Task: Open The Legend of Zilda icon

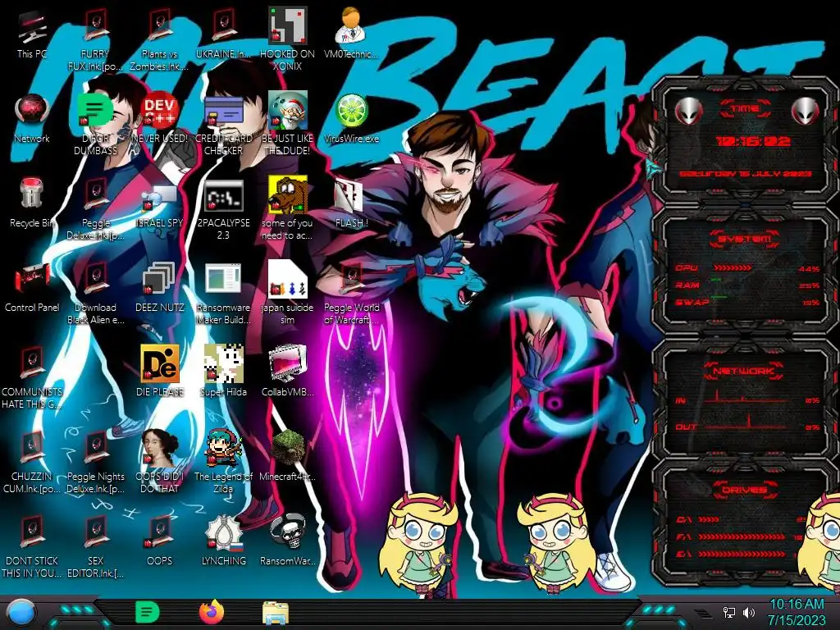Action: click(223, 448)
